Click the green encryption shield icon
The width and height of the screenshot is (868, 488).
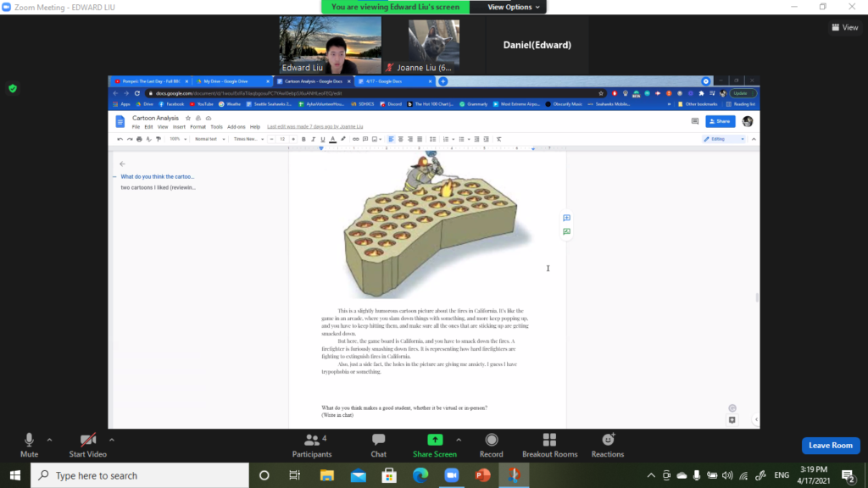[13, 88]
